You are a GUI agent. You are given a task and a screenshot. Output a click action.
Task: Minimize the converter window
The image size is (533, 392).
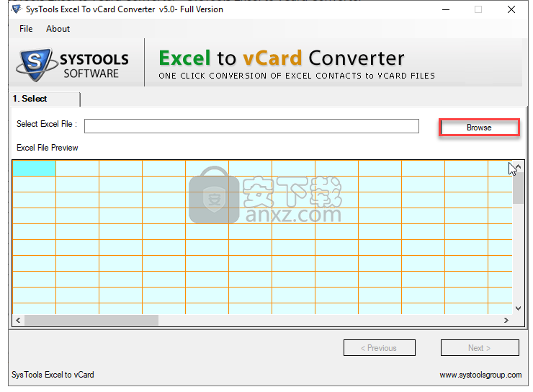click(446, 9)
